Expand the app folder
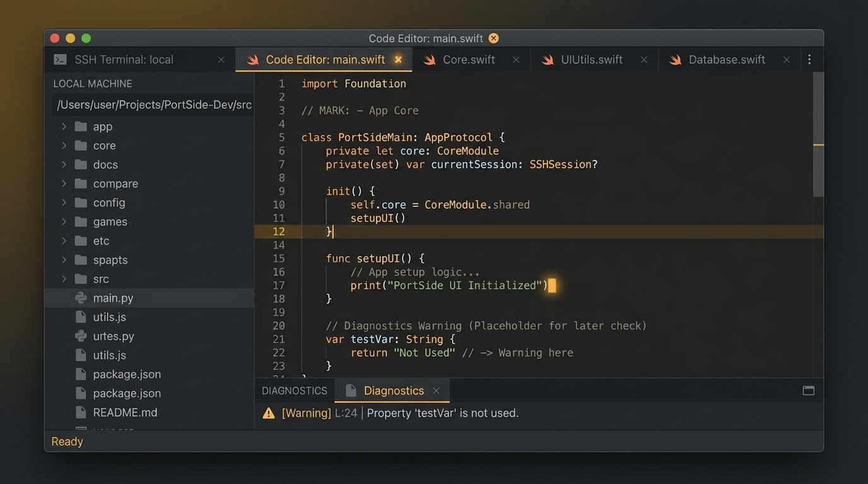The height and width of the screenshot is (484, 868). click(64, 127)
